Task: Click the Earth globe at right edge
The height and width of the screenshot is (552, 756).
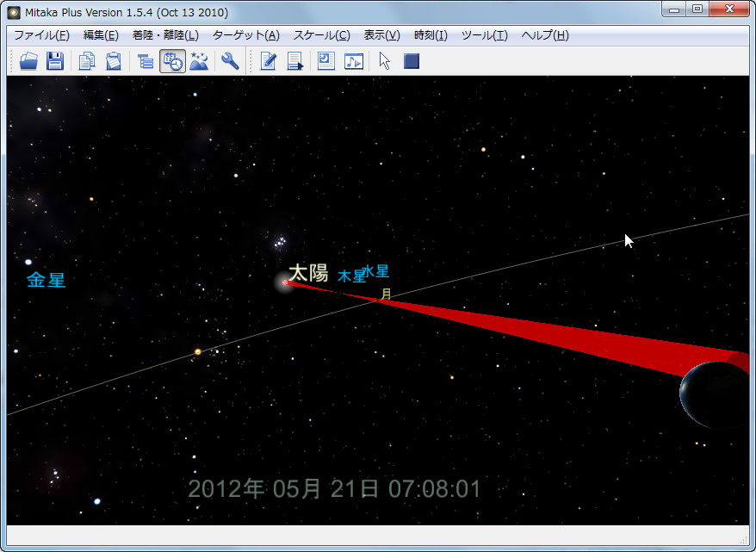Action: 715,395
